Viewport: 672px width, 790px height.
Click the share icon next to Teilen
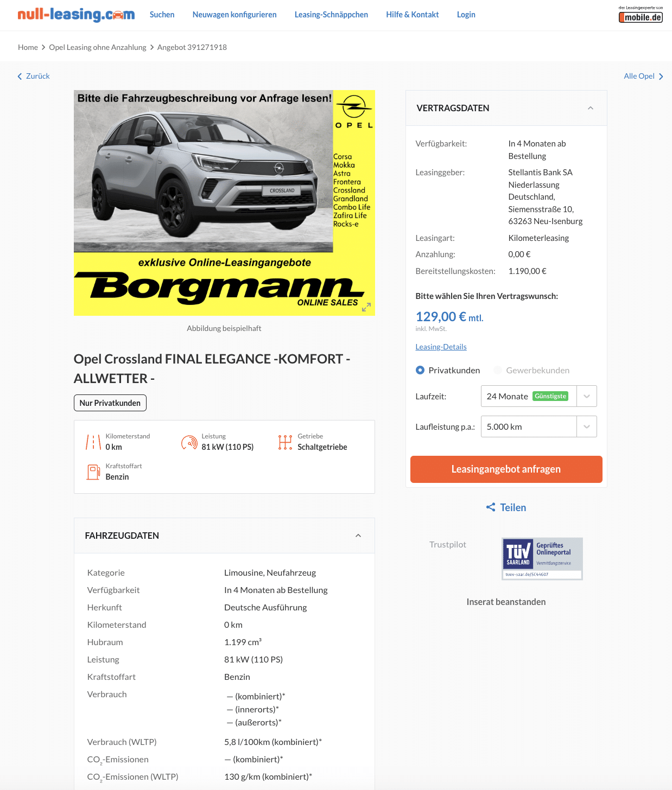(491, 507)
